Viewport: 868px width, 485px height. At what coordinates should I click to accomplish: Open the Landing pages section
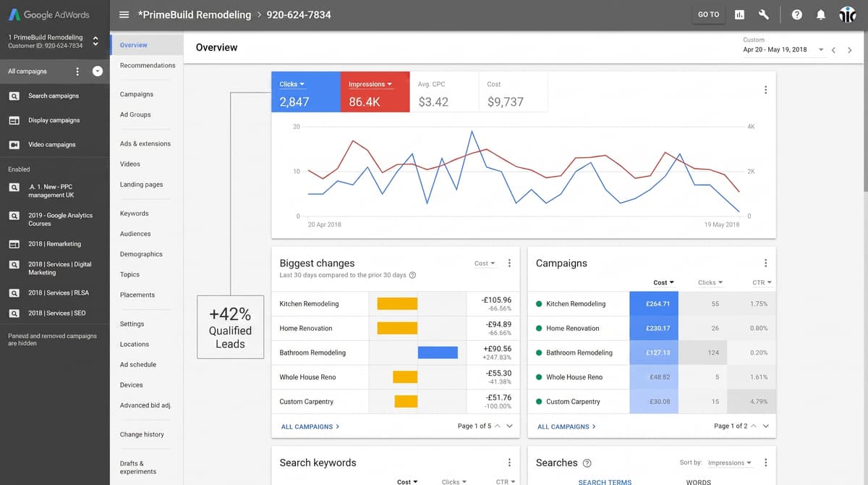(x=141, y=185)
